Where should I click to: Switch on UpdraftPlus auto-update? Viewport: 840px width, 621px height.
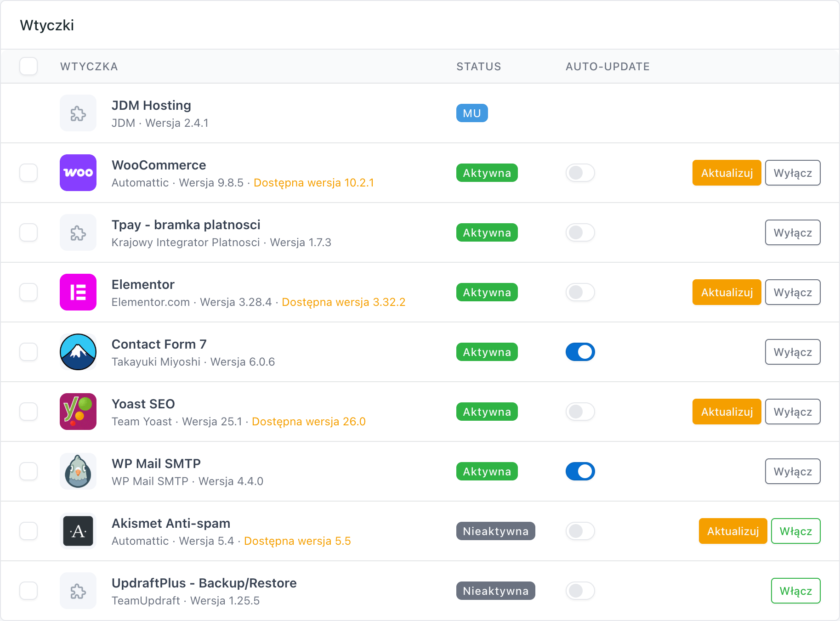[580, 591]
